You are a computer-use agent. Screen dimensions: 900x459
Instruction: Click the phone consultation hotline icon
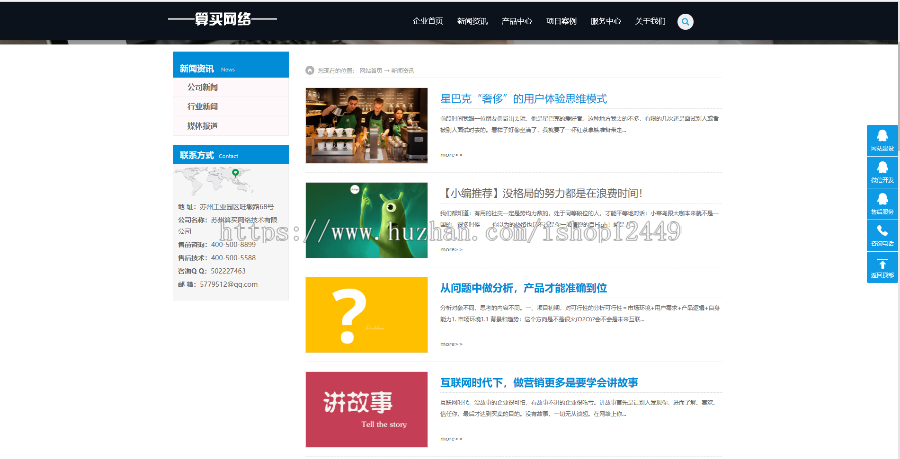pos(882,235)
